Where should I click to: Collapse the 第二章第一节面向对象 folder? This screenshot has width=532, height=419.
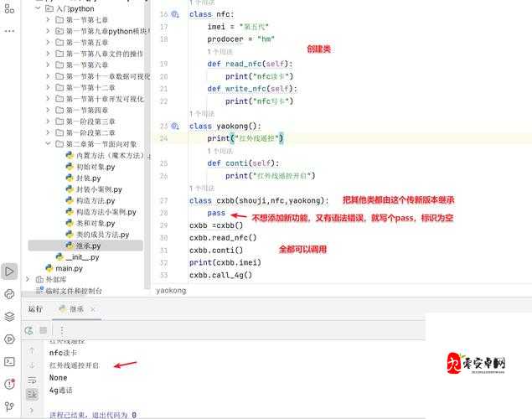48,144
